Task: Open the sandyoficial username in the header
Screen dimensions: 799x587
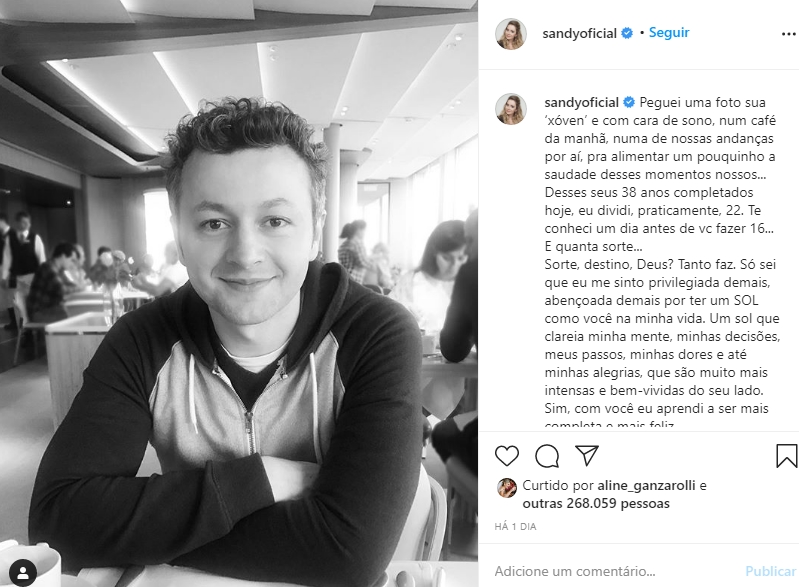Action: (579, 34)
